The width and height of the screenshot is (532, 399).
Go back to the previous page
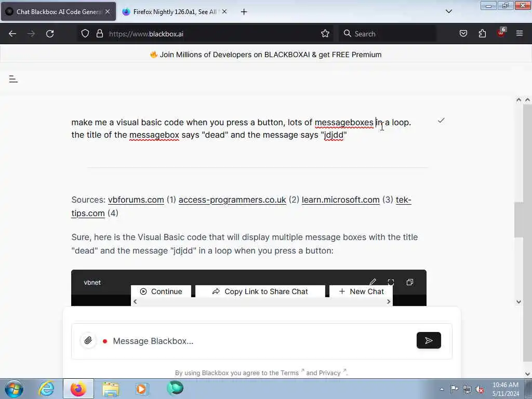[12, 34]
